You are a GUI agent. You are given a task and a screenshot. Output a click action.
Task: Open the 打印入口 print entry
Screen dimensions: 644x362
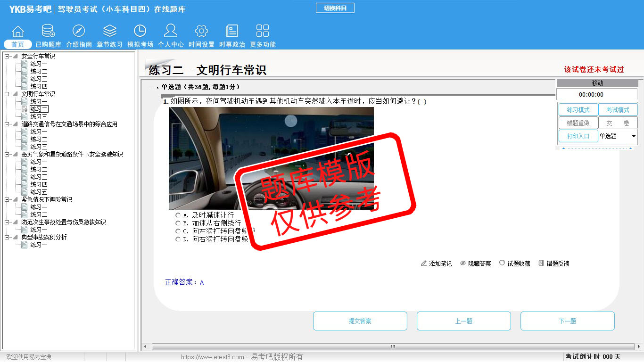click(578, 136)
